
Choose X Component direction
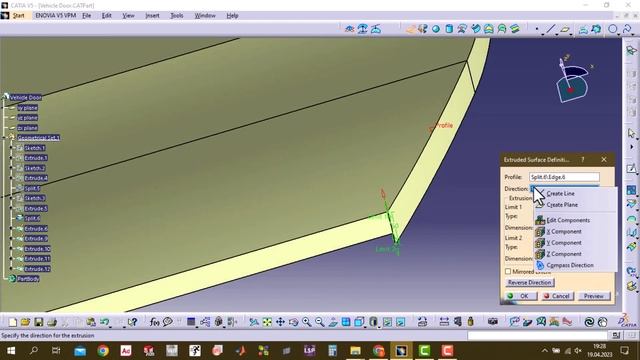click(x=564, y=231)
